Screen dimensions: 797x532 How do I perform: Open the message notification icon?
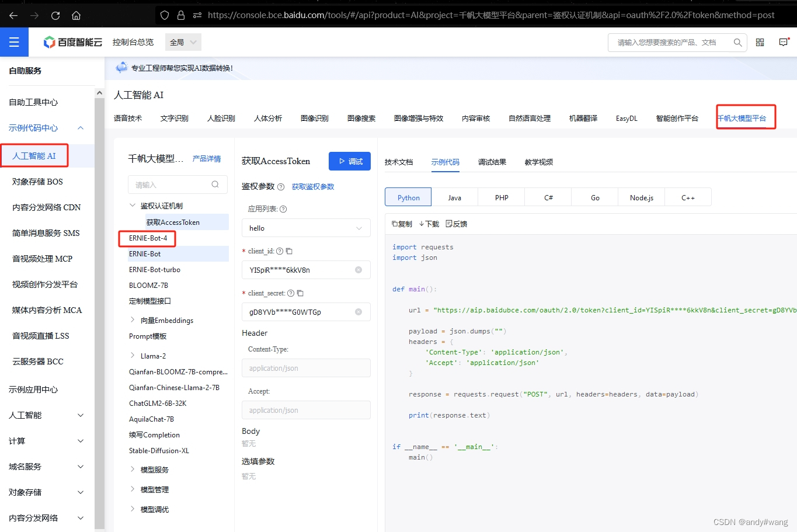pyautogui.click(x=784, y=42)
